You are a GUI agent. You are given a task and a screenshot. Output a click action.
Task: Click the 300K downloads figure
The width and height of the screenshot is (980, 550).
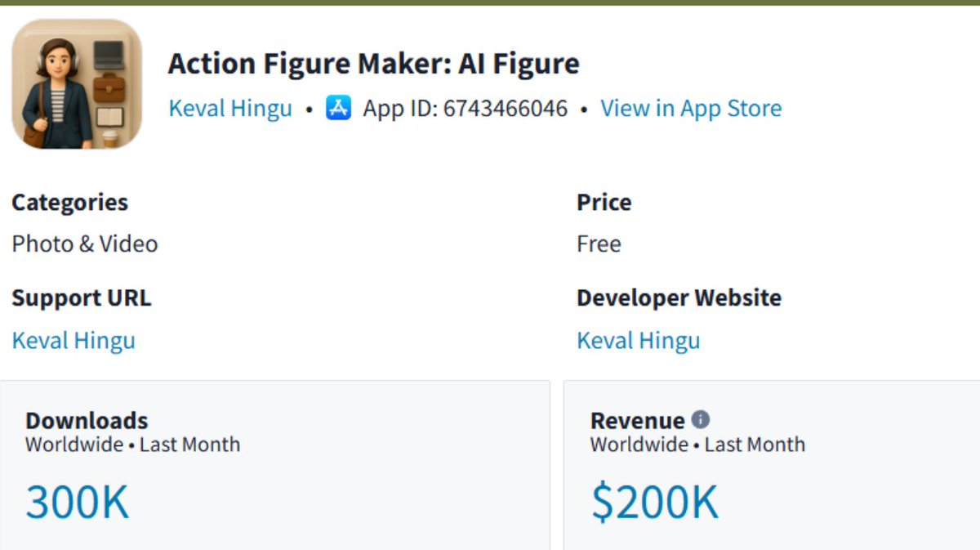pos(78,502)
